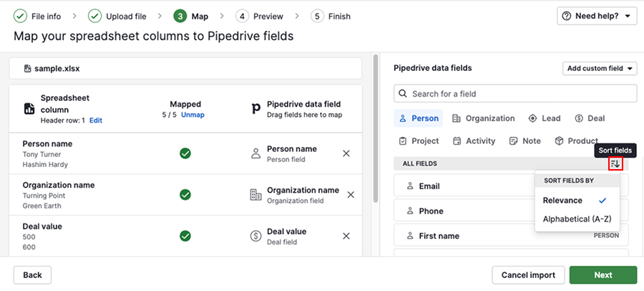The image size is (644, 291).
Task: Click the Sort fields icon
Action: 615,164
